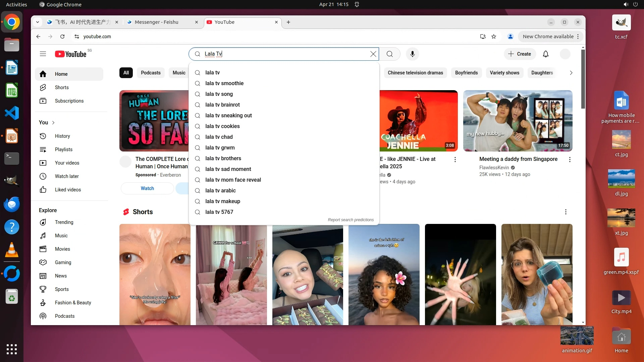Choose 'lala tv smoothie' suggestion

pos(224,83)
